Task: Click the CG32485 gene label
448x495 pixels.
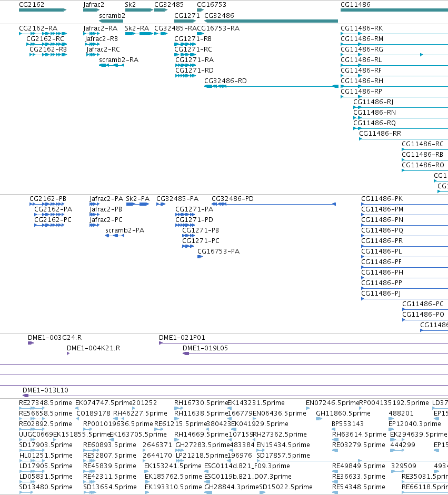Action: click(x=168, y=5)
